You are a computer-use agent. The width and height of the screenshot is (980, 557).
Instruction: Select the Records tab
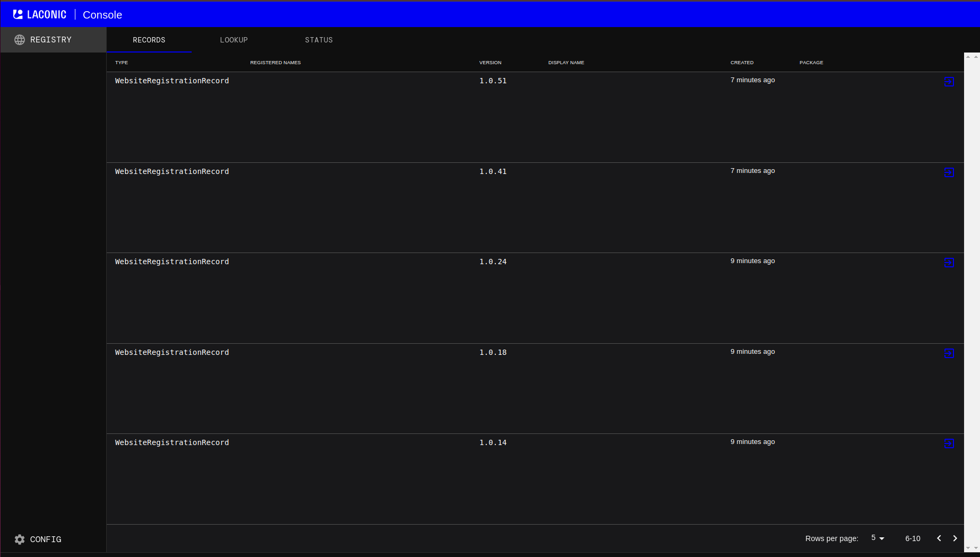coord(149,40)
